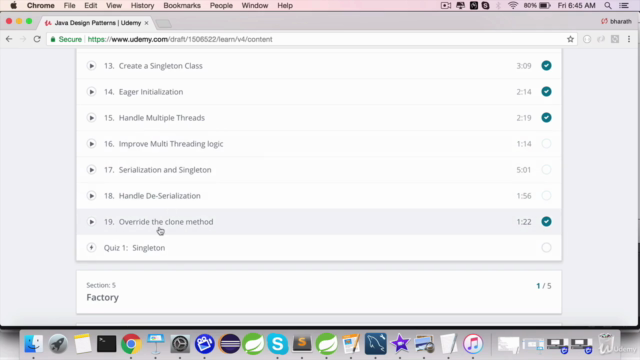This screenshot has width=640, height=360.
Task: Uncheck completion for Eager Initialization
Action: coord(546,92)
